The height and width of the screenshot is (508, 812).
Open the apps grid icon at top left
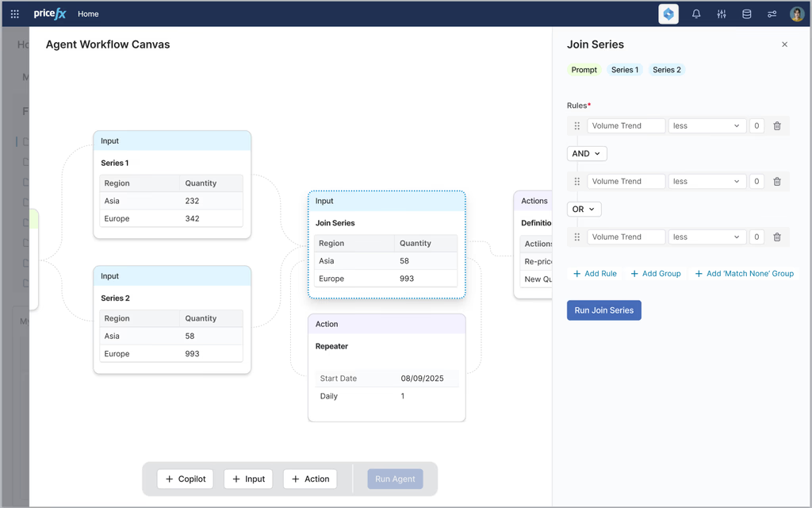14,13
